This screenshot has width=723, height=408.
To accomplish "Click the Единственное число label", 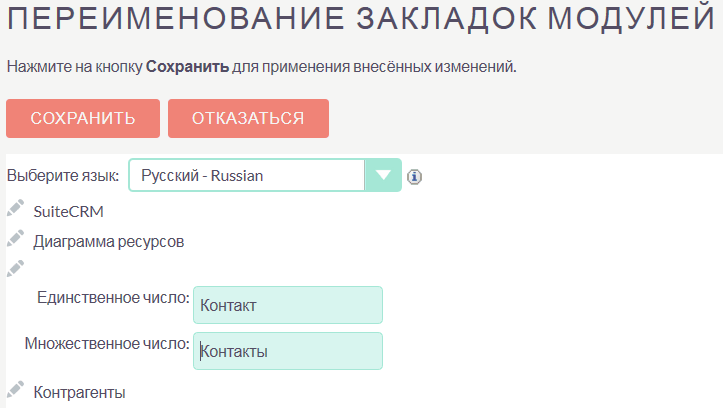I will click(x=113, y=297).
